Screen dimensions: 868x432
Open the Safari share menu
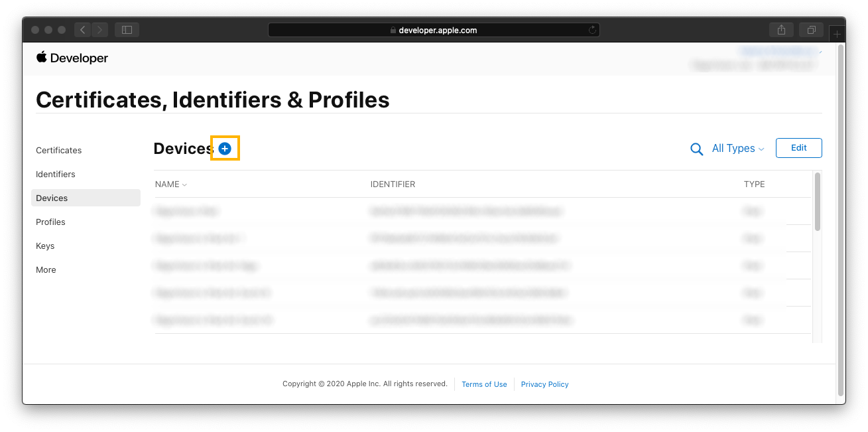781,30
